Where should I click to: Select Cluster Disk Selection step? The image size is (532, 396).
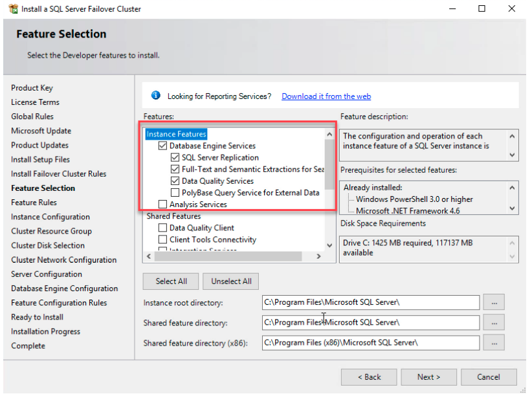48,245
